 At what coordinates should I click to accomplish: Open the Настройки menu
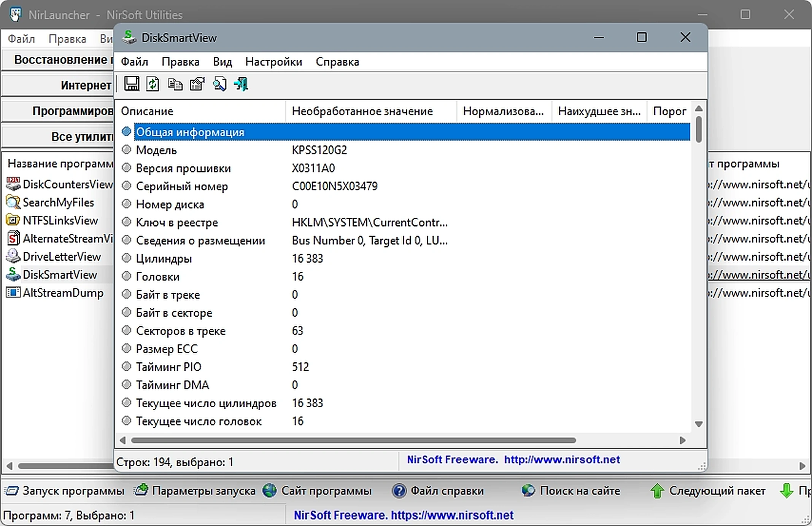[273, 62]
